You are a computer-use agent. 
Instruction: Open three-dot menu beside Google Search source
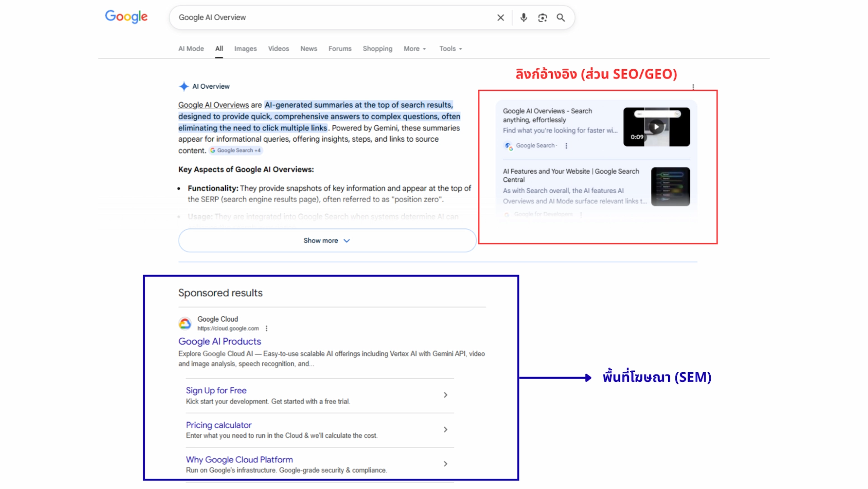(566, 146)
